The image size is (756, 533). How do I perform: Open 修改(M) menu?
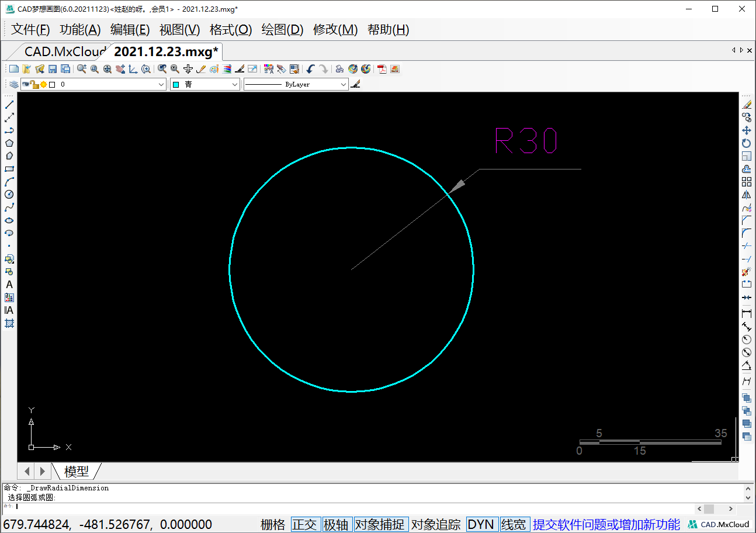pos(335,30)
